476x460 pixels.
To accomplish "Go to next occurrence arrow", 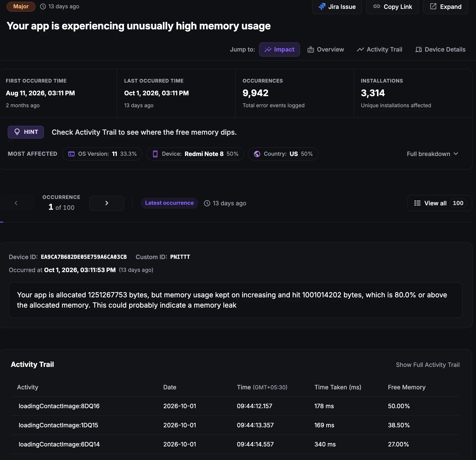I will (107, 203).
